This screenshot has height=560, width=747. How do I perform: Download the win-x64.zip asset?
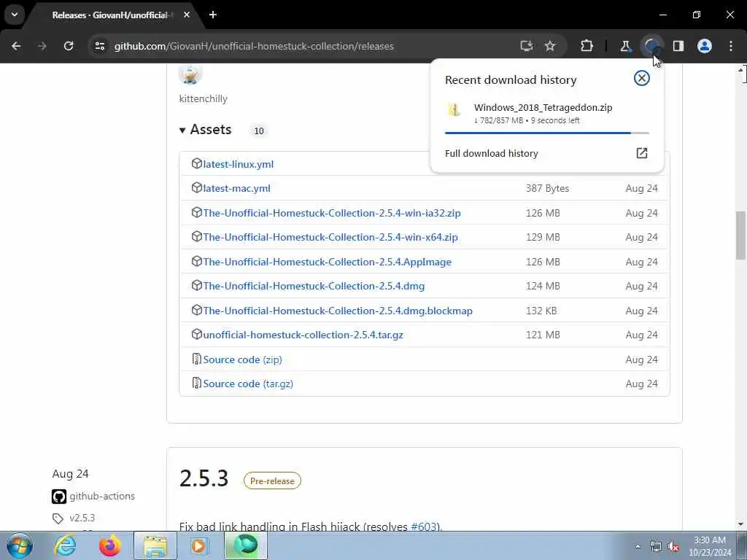(330, 237)
